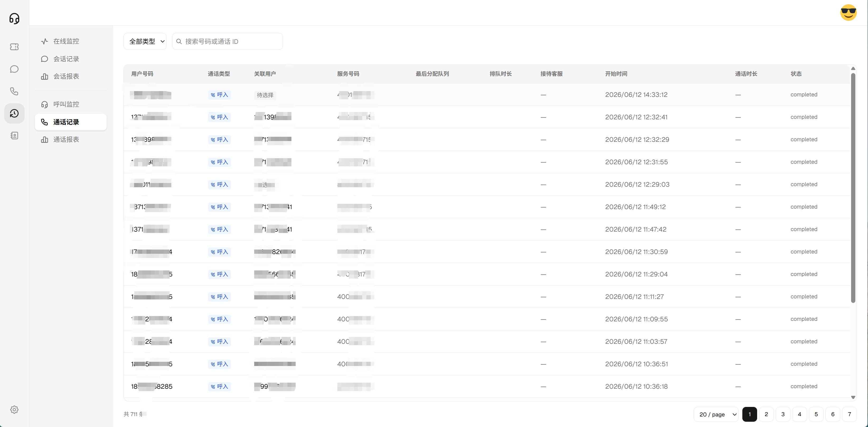This screenshot has width=868, height=427.
Task: Click 呼入 tag in the 12:29:03 row
Action: click(x=219, y=185)
